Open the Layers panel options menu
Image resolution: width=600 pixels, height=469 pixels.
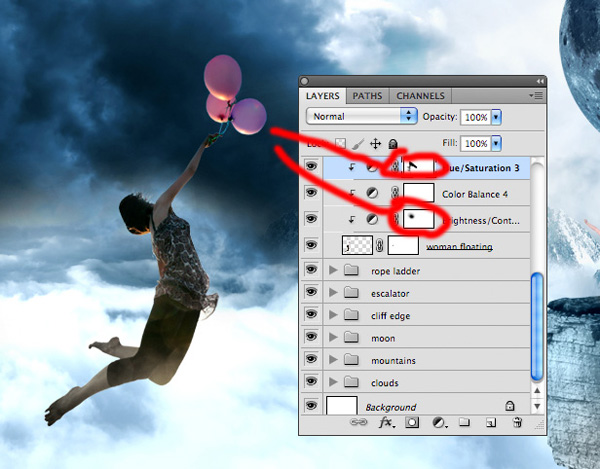tap(536, 96)
